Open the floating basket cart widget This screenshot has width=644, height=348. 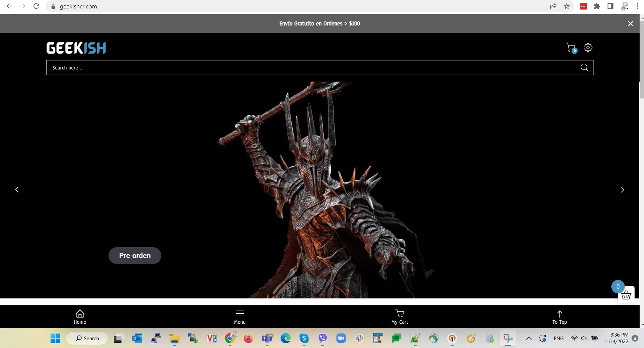[x=626, y=295]
